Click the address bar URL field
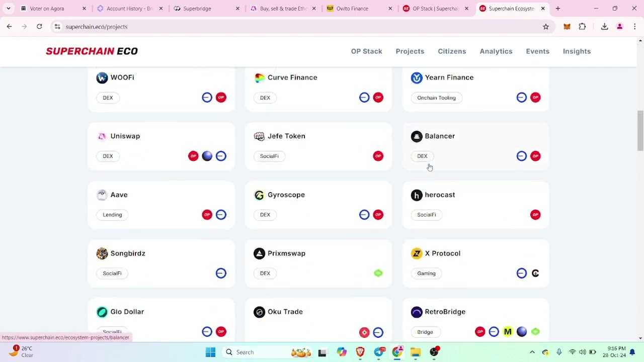 (297, 27)
